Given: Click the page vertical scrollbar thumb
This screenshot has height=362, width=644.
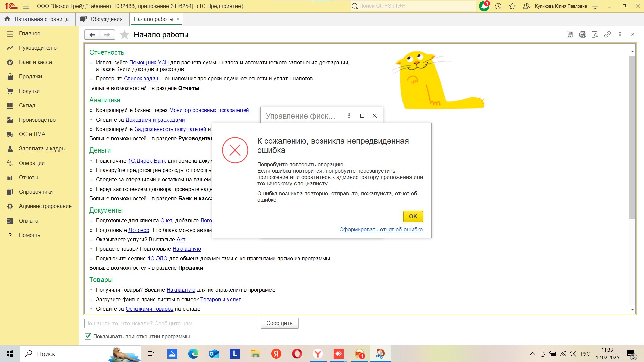Looking at the screenshot, I should 632,137.
